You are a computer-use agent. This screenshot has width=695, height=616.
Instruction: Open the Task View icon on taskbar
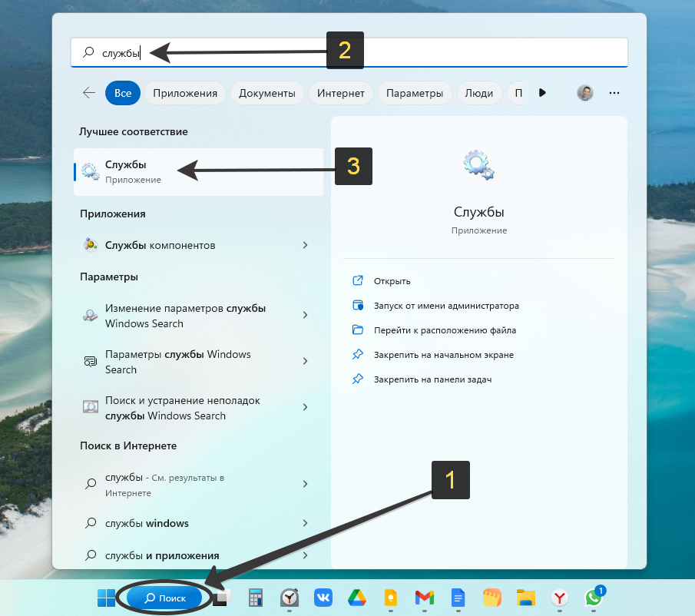[221, 598]
